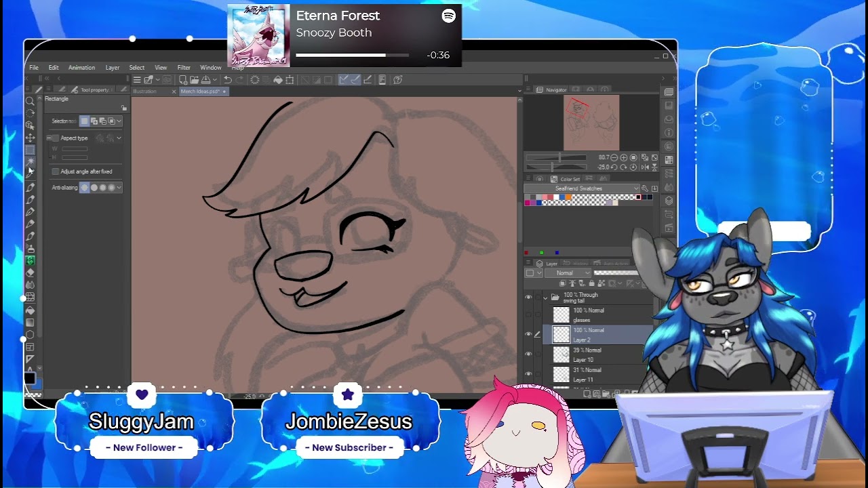
Task: Click the Save icon in command bar
Action: click(205, 80)
